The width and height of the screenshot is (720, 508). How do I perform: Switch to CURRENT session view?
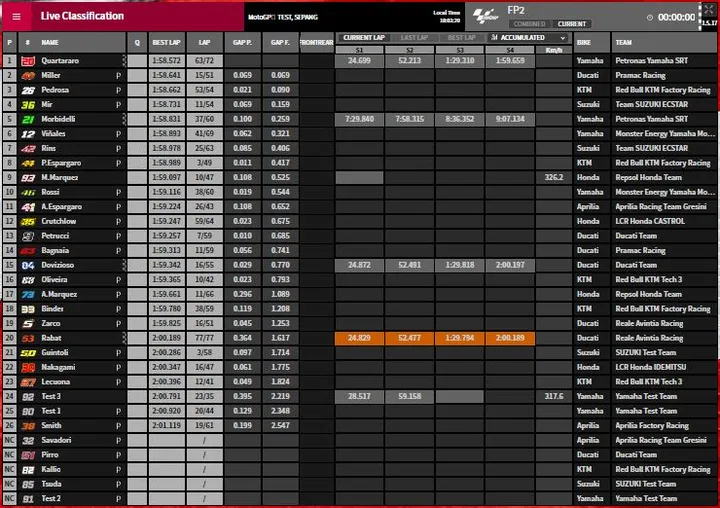(572, 24)
